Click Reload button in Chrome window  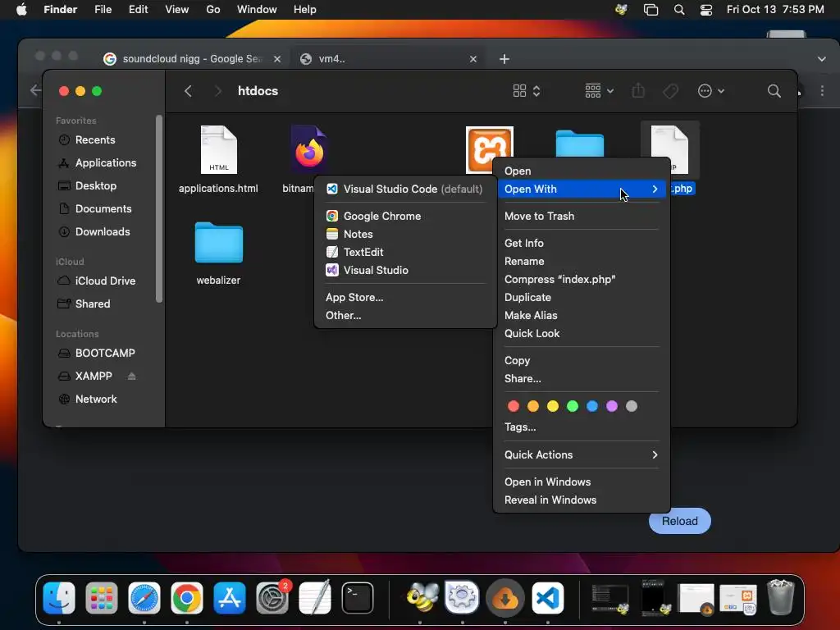[x=679, y=521]
